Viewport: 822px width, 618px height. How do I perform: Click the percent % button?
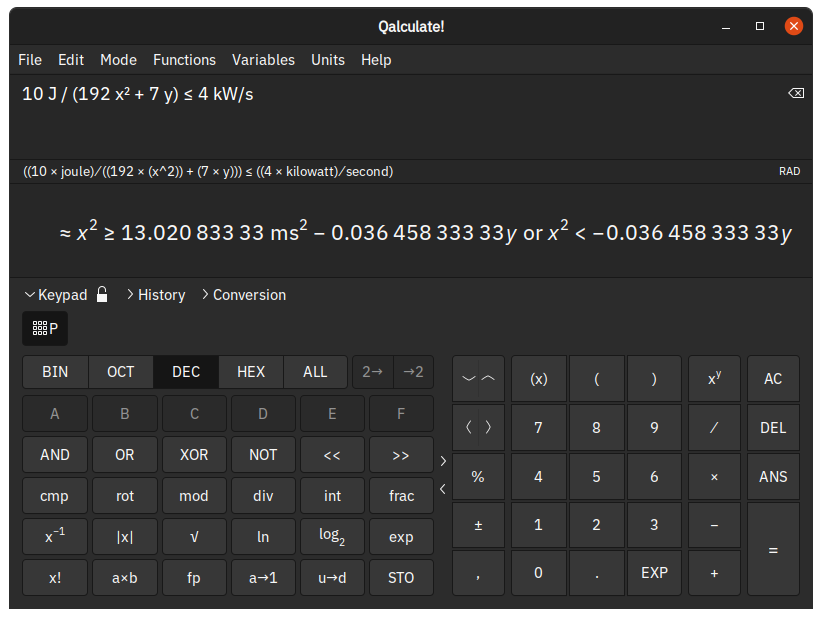pyautogui.click(x=478, y=476)
